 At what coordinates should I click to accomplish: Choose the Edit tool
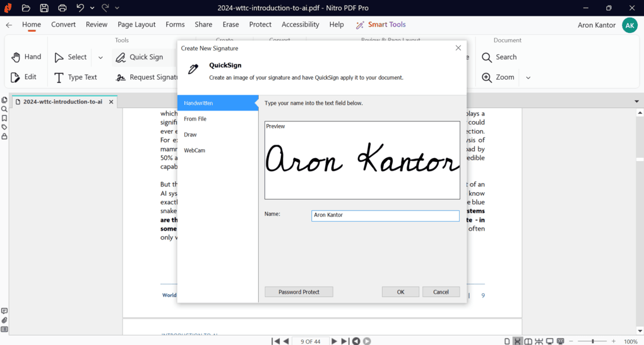tap(24, 77)
